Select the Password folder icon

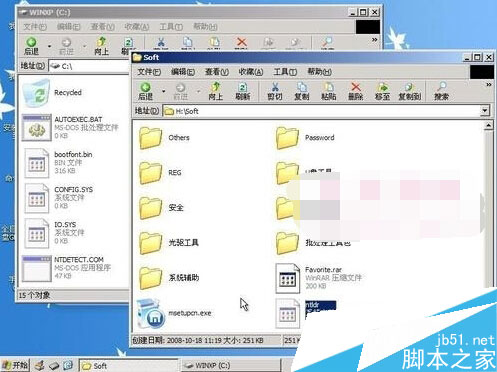coord(287,138)
